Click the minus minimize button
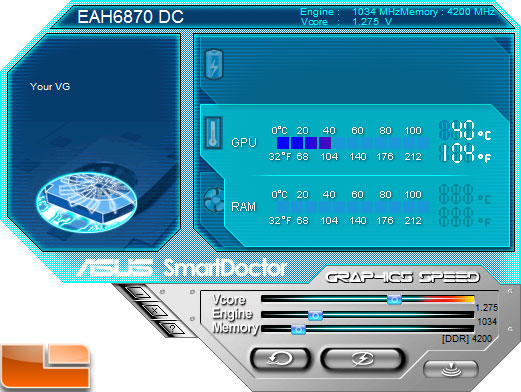The height and width of the screenshot is (392, 521). tap(139, 294)
